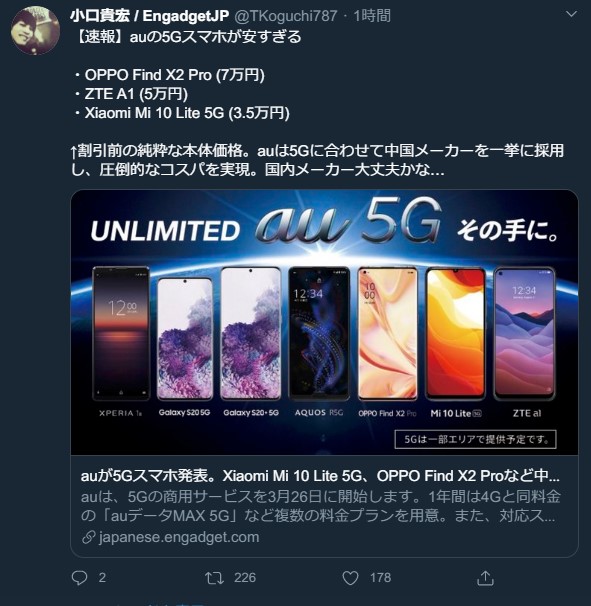Open the 1時間 timestamp link
591x606 pixels.
click(372, 16)
